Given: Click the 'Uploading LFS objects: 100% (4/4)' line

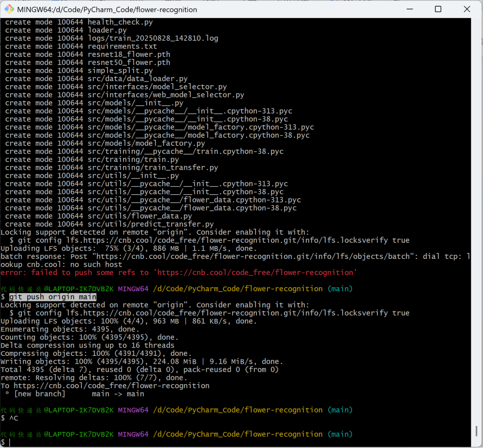Looking at the screenshot, I should [129, 321].
